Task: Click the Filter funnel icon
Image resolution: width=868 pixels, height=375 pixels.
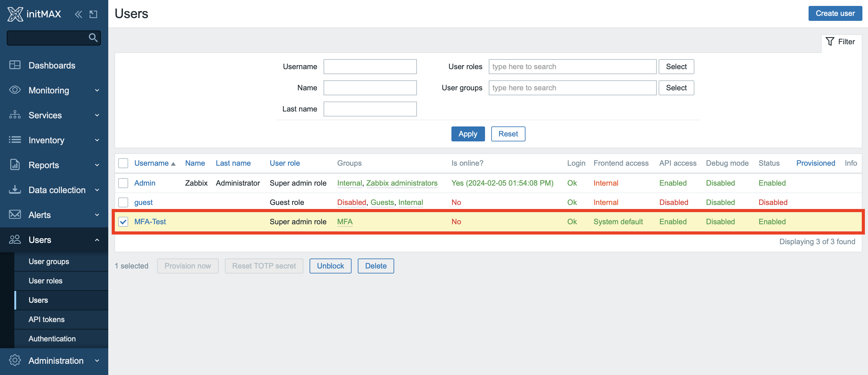Action: 830,41
